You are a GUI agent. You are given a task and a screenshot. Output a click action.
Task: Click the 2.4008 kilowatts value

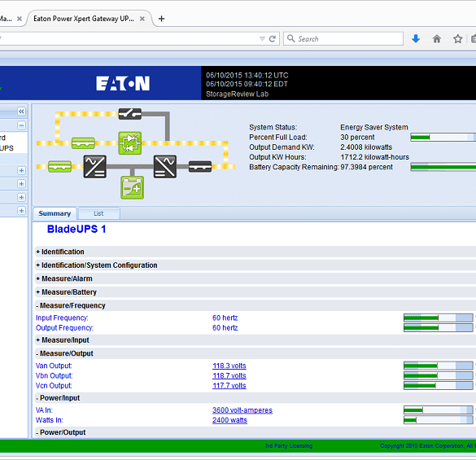tap(366, 147)
